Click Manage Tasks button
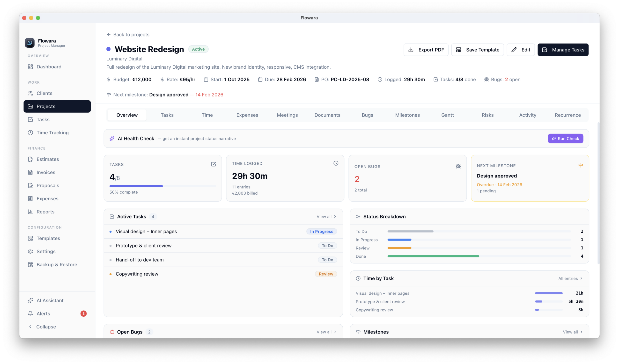The height and width of the screenshot is (364, 619). pos(563,50)
